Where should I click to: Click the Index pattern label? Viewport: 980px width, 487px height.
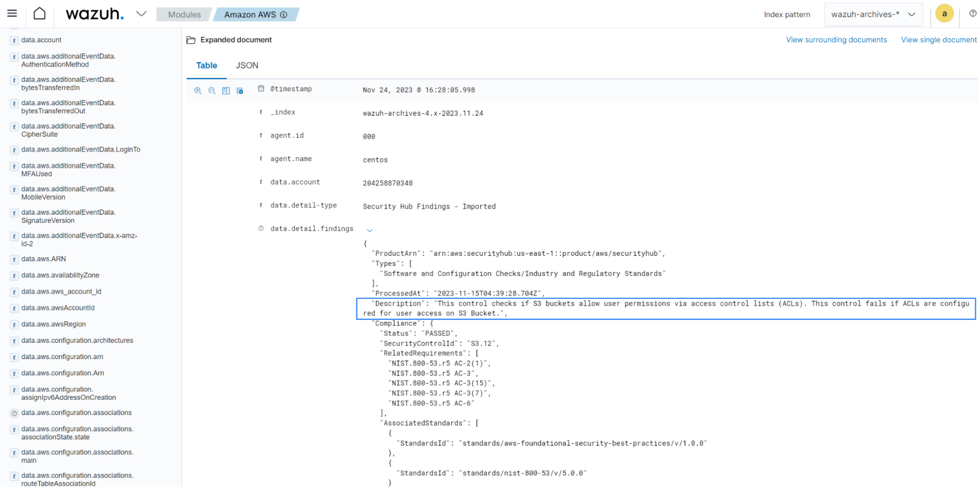pyautogui.click(x=787, y=15)
